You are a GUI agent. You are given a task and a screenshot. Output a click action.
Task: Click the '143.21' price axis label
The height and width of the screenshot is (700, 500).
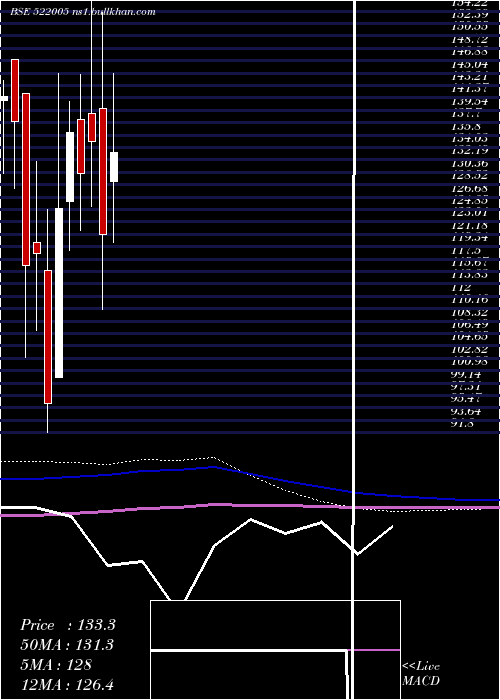pos(469,77)
